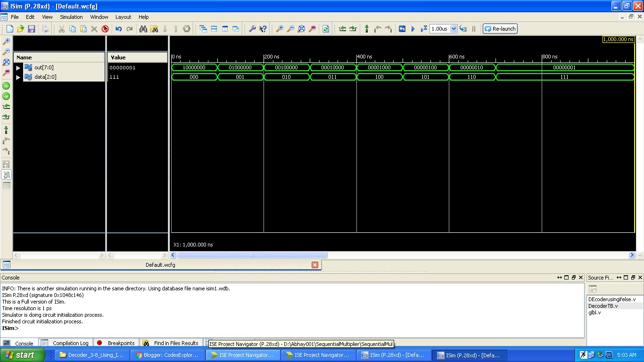
Task: Click the Restart simulation icon
Action: pos(403,29)
